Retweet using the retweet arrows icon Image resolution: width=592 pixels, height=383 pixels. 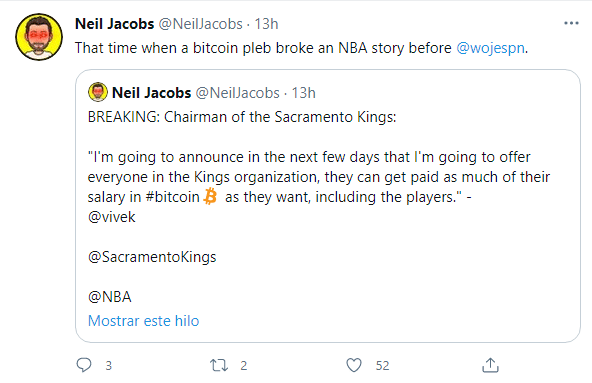pos(219,365)
